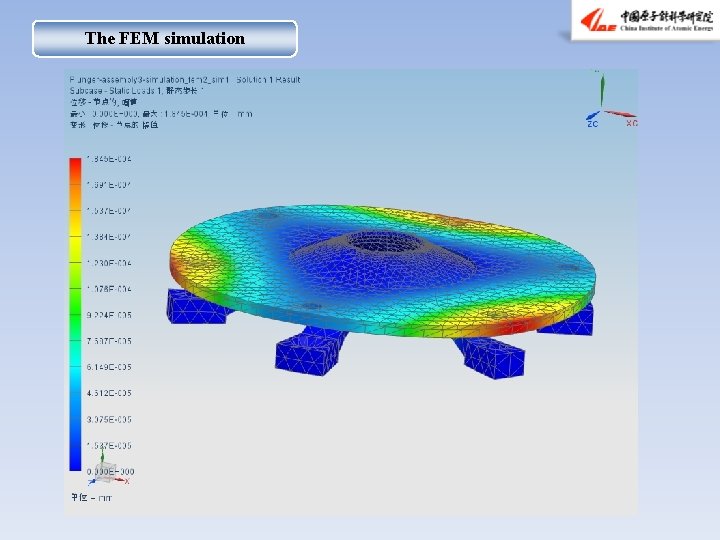Select the 7.687E-005 legend value
Image resolution: width=720 pixels, height=540 pixels.
pos(109,341)
